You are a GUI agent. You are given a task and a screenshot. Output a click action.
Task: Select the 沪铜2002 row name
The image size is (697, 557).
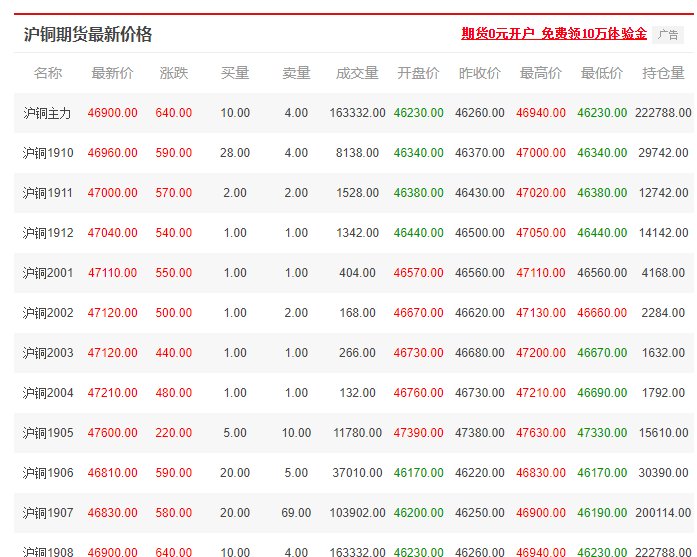pyautogui.click(x=48, y=313)
